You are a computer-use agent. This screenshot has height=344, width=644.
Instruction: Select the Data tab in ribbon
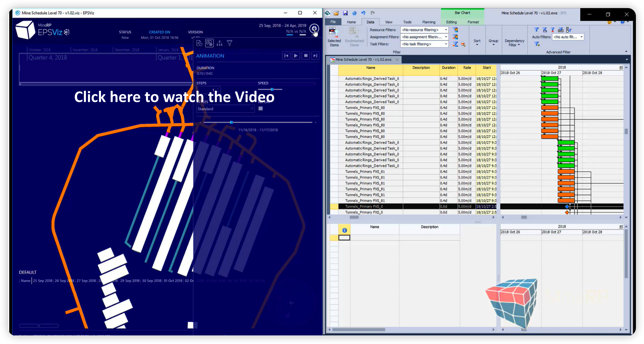(369, 22)
